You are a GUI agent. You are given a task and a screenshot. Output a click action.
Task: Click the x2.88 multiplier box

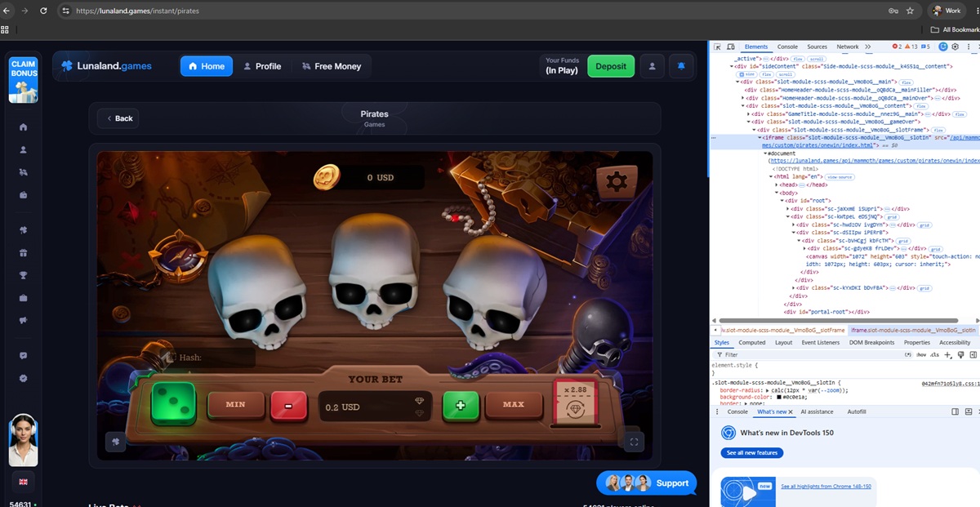coord(577,403)
